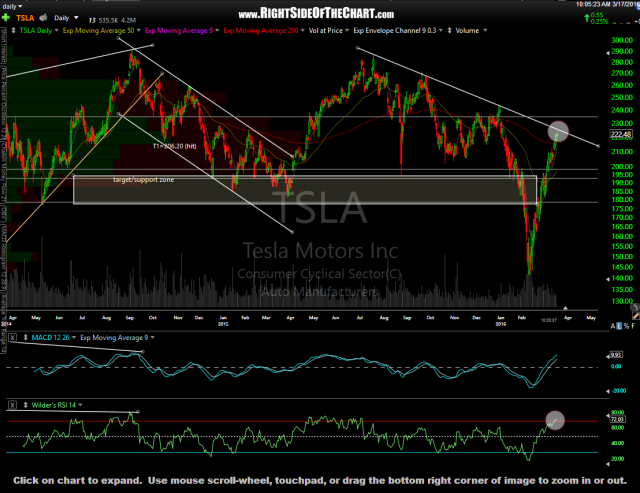Select the Exp Moving Average 50 label
Viewport: 640px width, 493px height.
98,31
